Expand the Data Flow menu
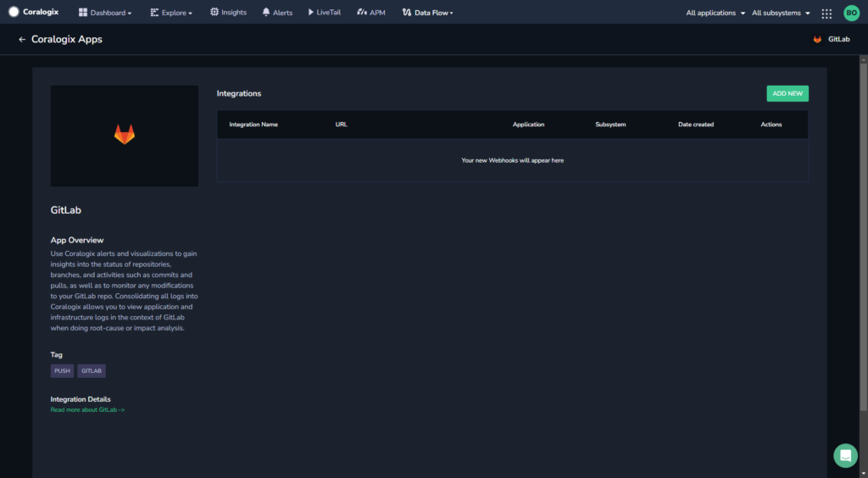The height and width of the screenshot is (478, 868). (x=427, y=12)
